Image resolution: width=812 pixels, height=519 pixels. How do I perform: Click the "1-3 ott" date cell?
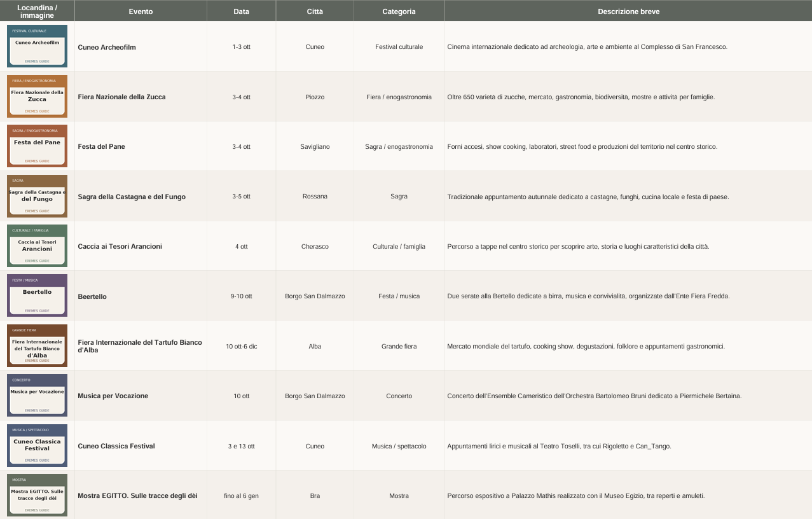pos(242,47)
